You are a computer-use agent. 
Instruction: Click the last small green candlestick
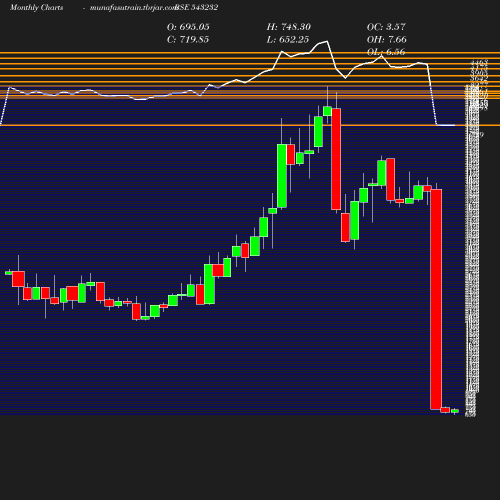[x=455, y=411]
